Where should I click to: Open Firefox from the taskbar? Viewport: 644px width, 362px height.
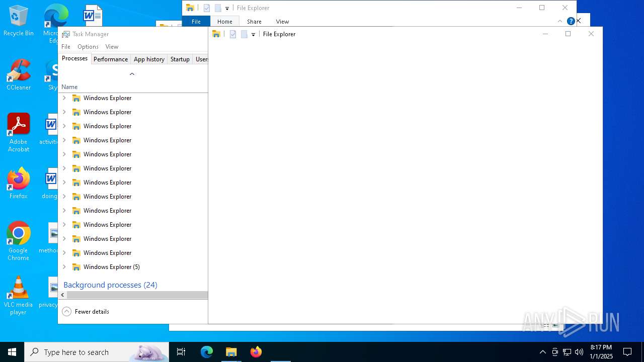(x=256, y=352)
